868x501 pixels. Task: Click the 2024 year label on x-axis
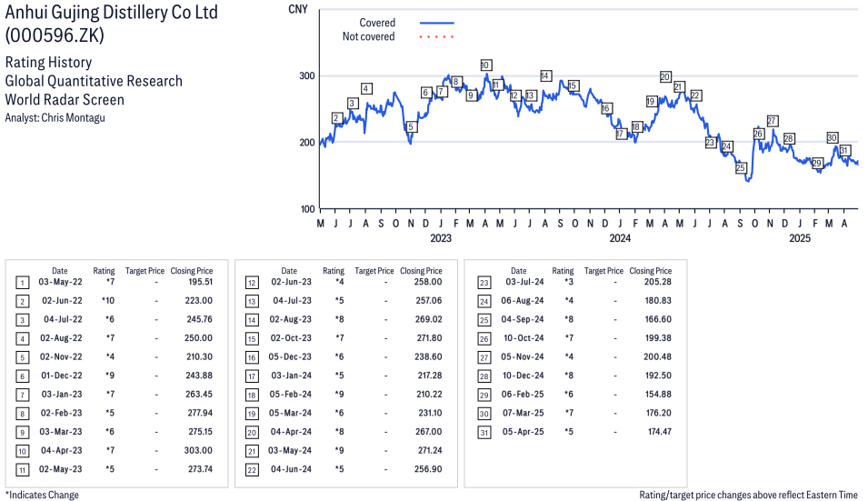(x=620, y=238)
